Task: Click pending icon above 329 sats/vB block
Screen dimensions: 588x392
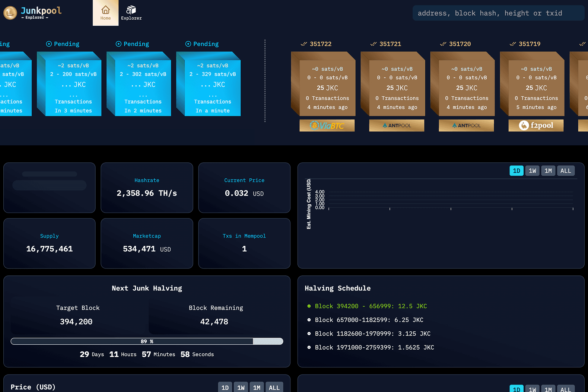Action: (x=188, y=44)
